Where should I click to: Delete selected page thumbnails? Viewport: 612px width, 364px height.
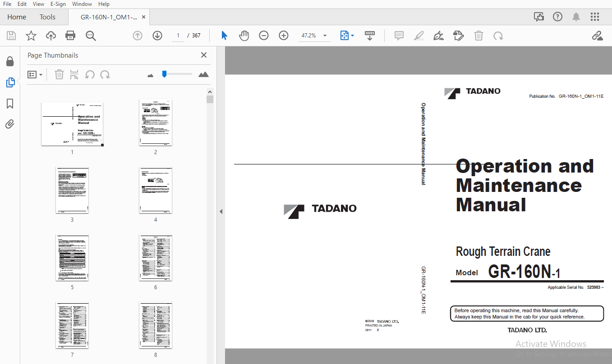pos(59,74)
